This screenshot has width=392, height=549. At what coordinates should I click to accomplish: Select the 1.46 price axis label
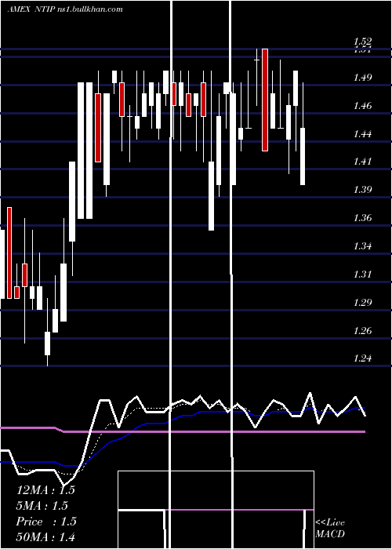coord(362,105)
